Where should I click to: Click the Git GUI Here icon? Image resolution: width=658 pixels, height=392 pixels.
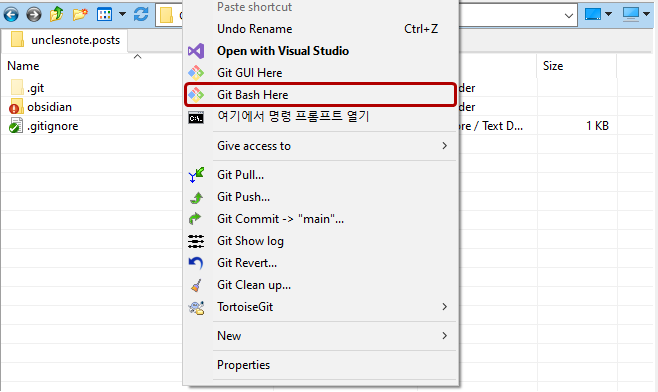point(196,73)
